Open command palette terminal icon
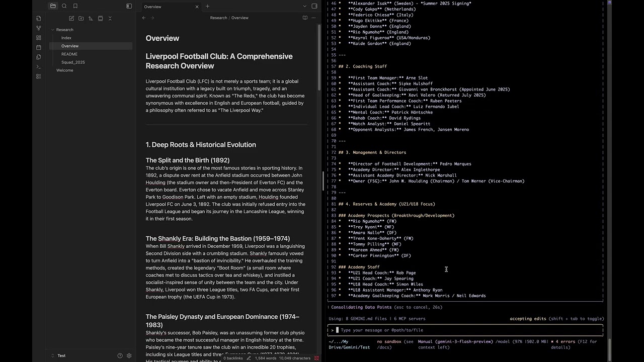Image resolution: width=644 pixels, height=362 pixels. point(39,66)
